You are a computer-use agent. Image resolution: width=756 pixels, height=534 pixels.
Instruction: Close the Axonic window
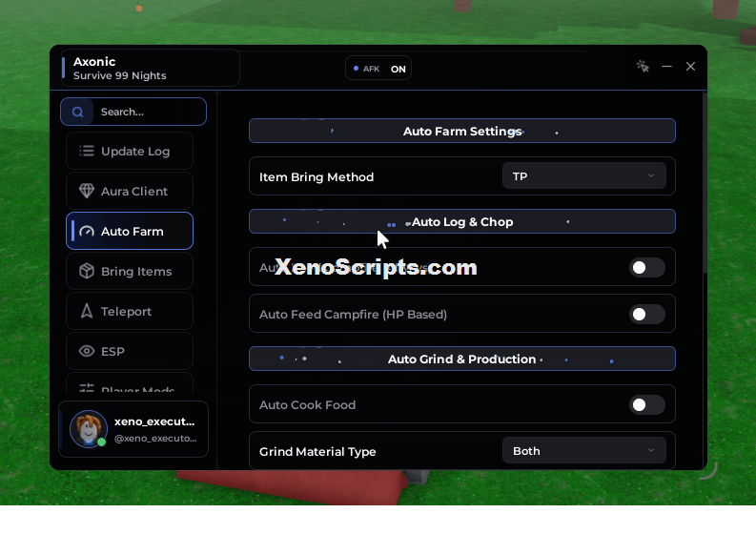tap(690, 66)
